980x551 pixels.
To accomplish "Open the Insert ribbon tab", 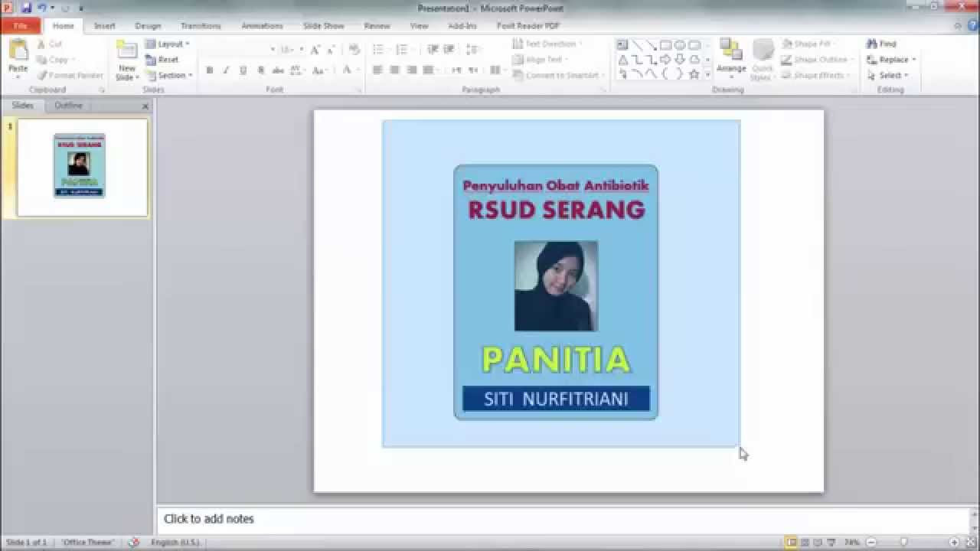I will (x=104, y=26).
